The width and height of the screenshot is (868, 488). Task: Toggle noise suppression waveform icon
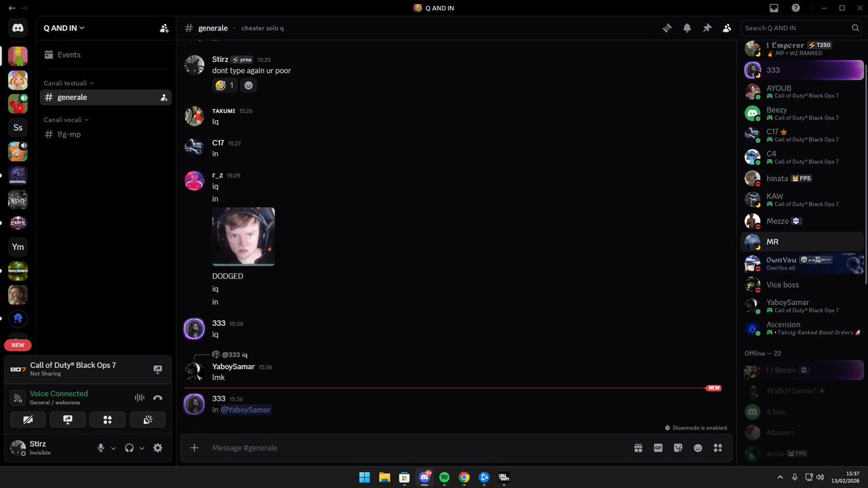[140, 398]
